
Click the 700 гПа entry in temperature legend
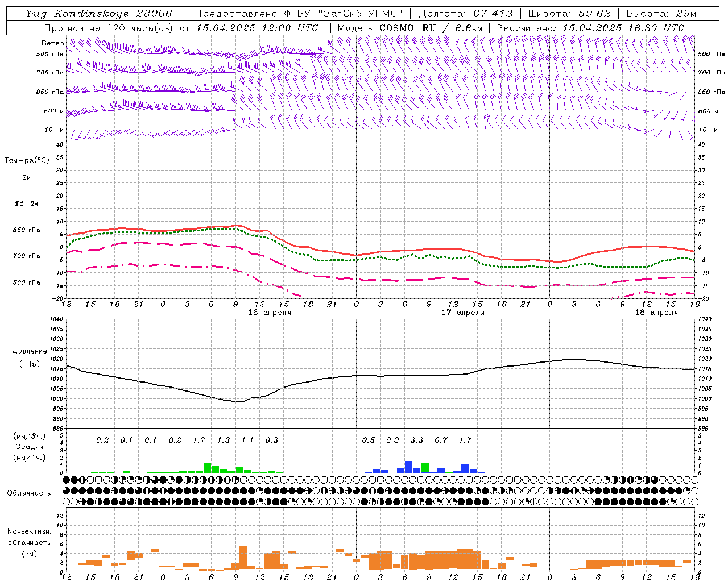27,256
